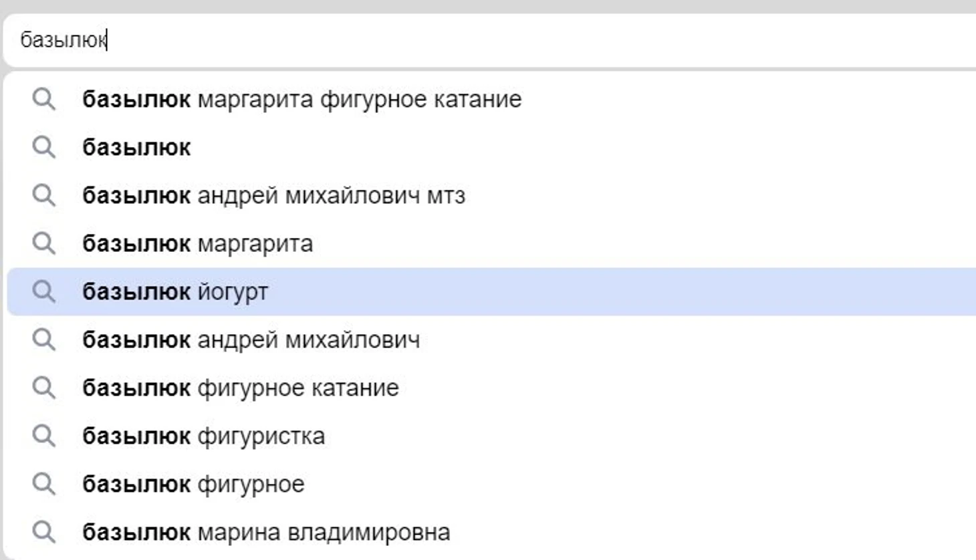Click magnifier icon beside базылюк маргарита фигурное катание
Screen dimensions: 976x560
click(x=44, y=100)
